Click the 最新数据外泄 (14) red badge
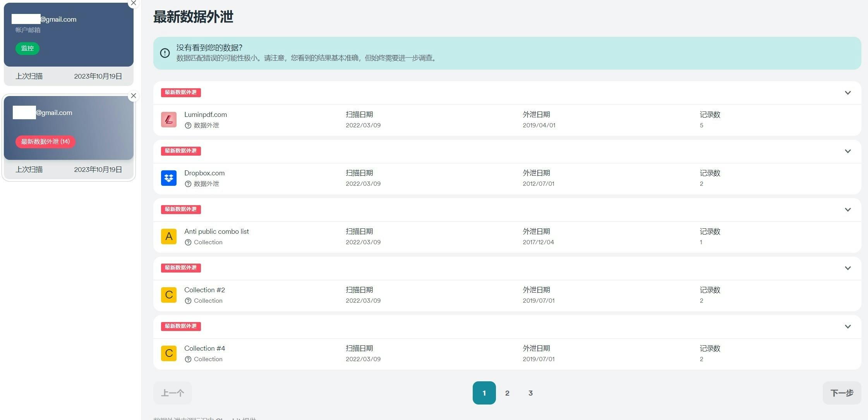 45,142
